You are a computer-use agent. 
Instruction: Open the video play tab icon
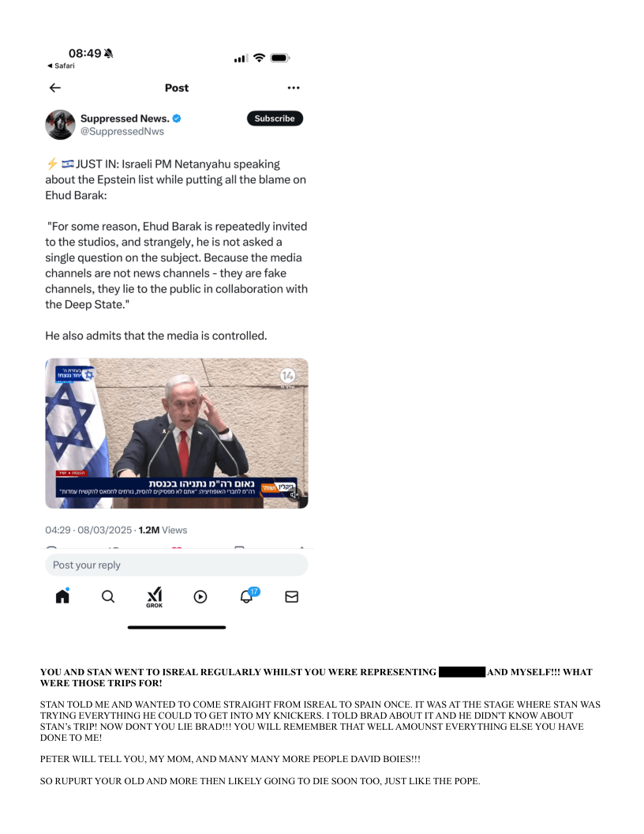click(200, 597)
